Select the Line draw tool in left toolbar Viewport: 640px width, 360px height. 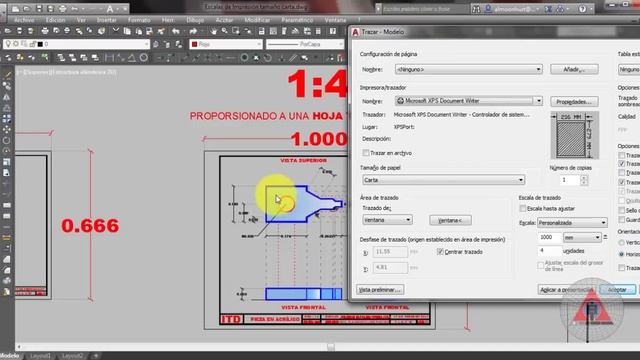click(x=7, y=75)
